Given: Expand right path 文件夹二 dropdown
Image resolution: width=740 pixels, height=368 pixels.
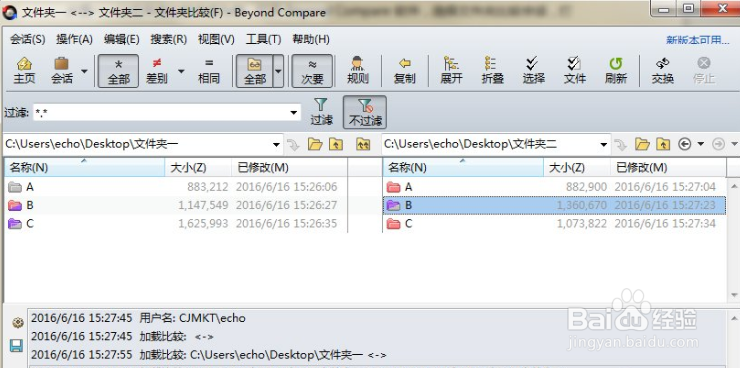Looking at the screenshot, I should tap(604, 144).
